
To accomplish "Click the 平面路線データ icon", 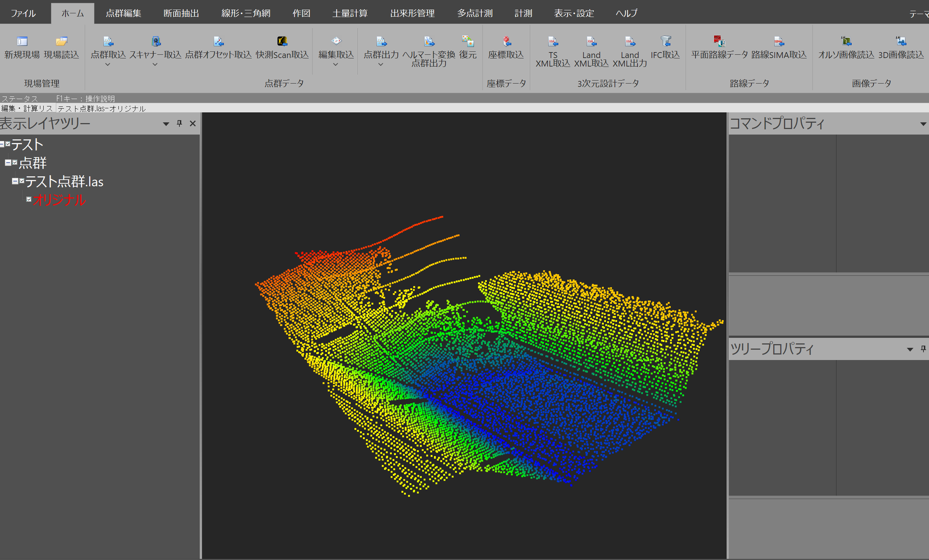I will pos(719,42).
